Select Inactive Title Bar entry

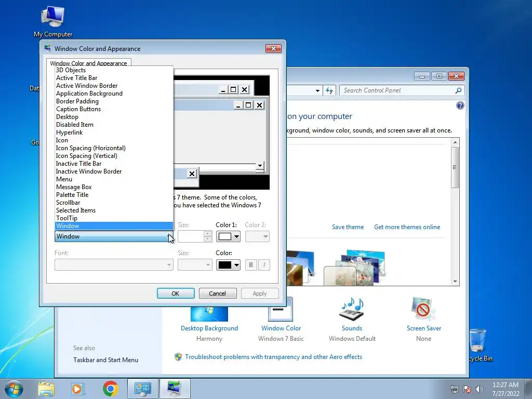click(114, 164)
